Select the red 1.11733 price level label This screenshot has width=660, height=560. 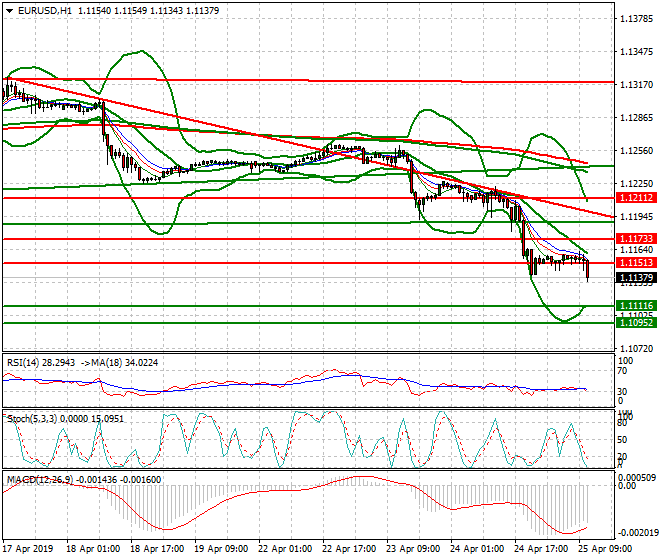click(x=636, y=238)
